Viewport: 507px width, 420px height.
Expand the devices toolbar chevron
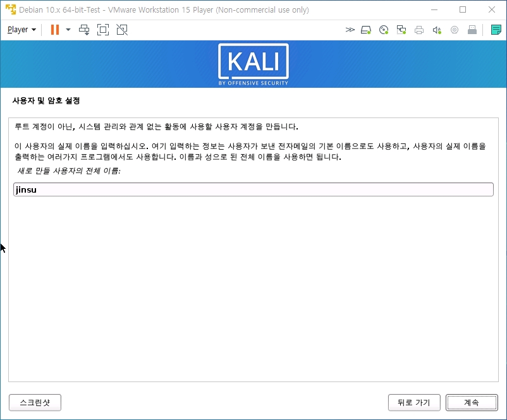[350, 30]
